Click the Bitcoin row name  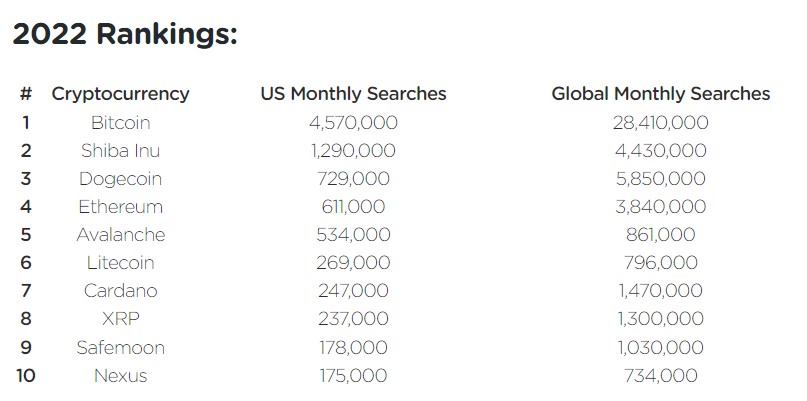pos(120,123)
